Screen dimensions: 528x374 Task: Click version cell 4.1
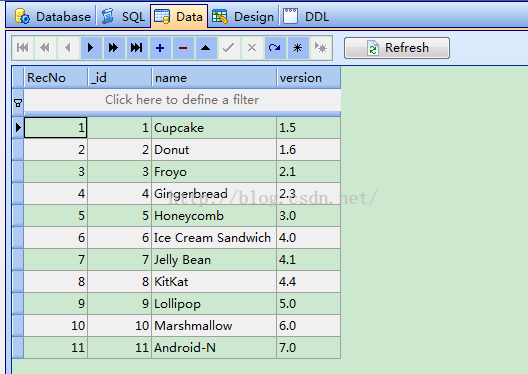point(308,260)
